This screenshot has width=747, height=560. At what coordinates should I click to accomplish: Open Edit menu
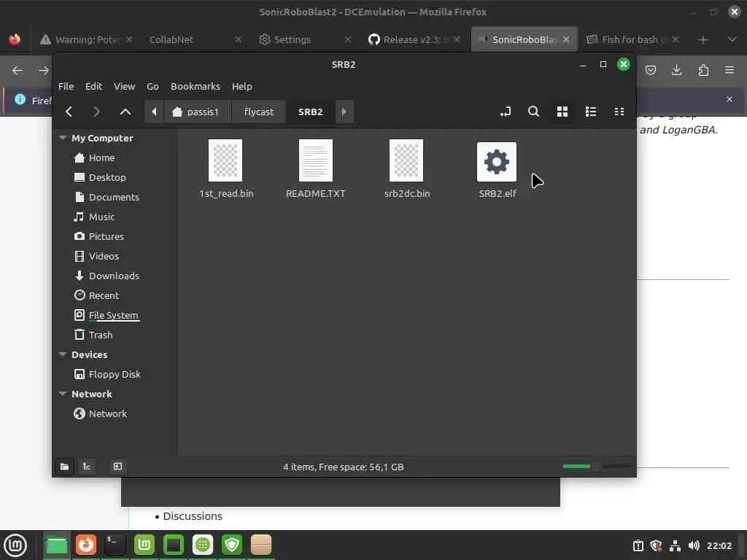click(x=93, y=86)
